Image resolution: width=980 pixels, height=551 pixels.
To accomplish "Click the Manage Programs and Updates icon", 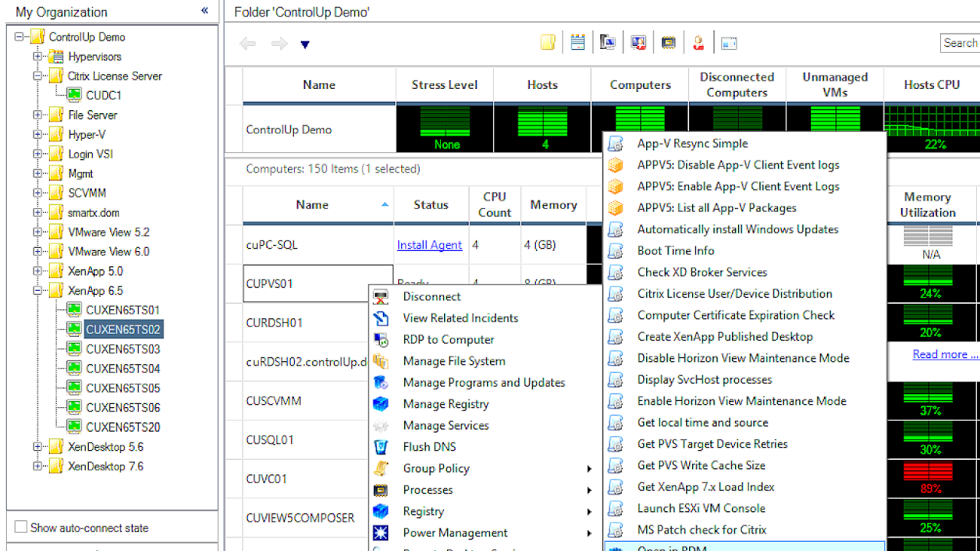I will click(381, 383).
